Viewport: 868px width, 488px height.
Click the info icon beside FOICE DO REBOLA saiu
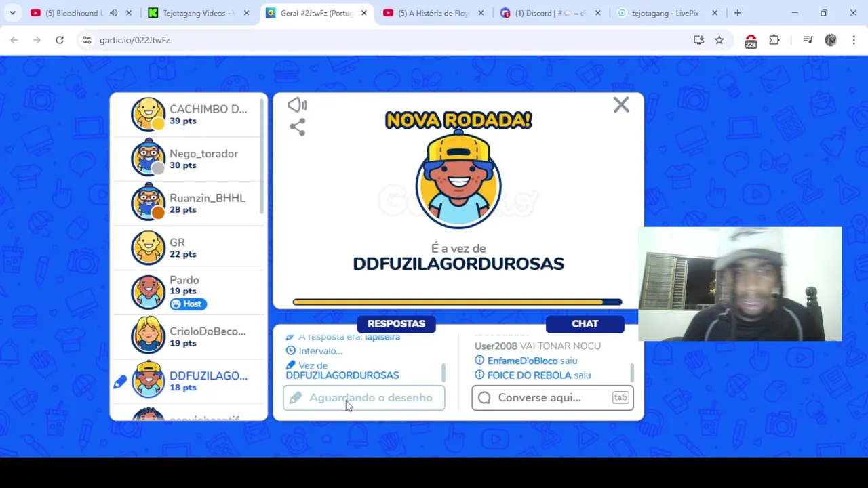479,375
